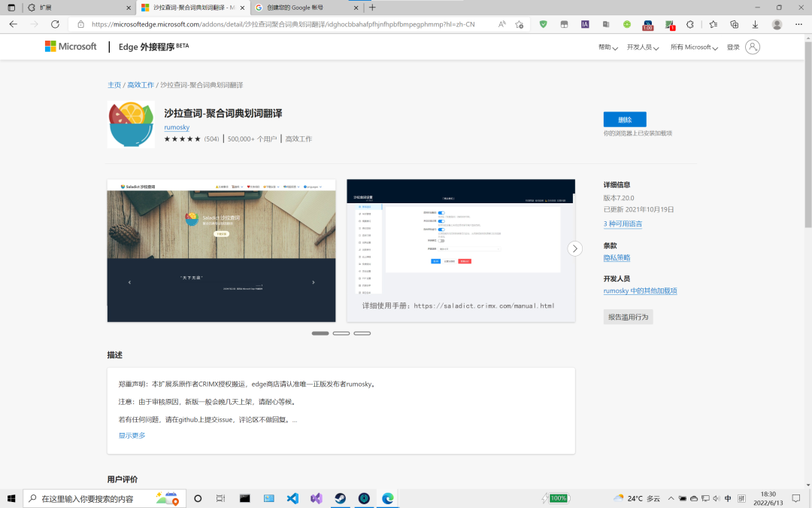This screenshot has width=812, height=508.
Task: Go to 主页 breadcrumb
Action: 114,85
